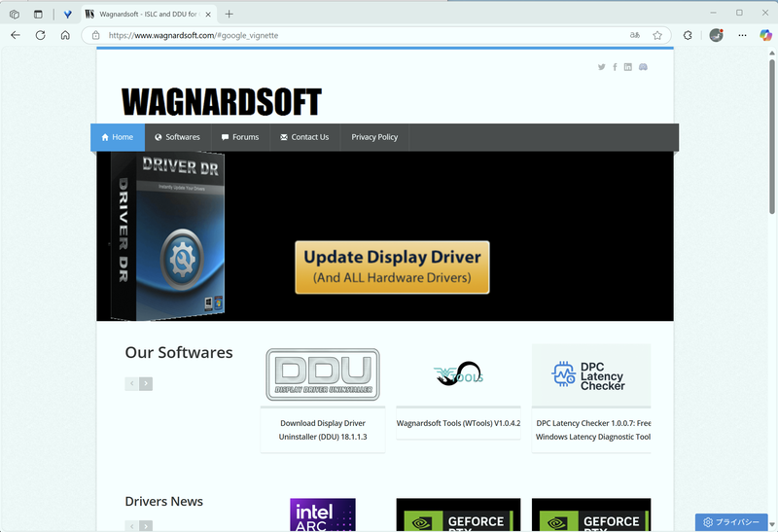Reload the page with refresh icon
Viewport: 778px width, 532px height.
pos(40,35)
